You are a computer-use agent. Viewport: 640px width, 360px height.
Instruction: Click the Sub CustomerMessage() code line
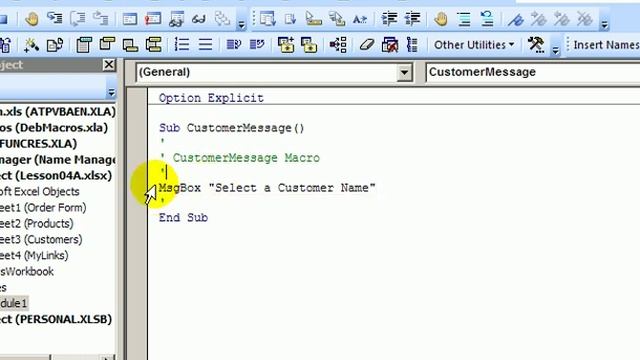coord(231,128)
